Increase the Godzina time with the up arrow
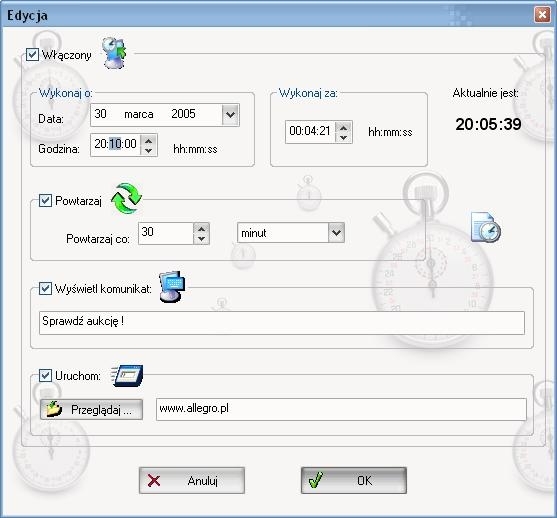The width and height of the screenshot is (557, 518). point(148,140)
